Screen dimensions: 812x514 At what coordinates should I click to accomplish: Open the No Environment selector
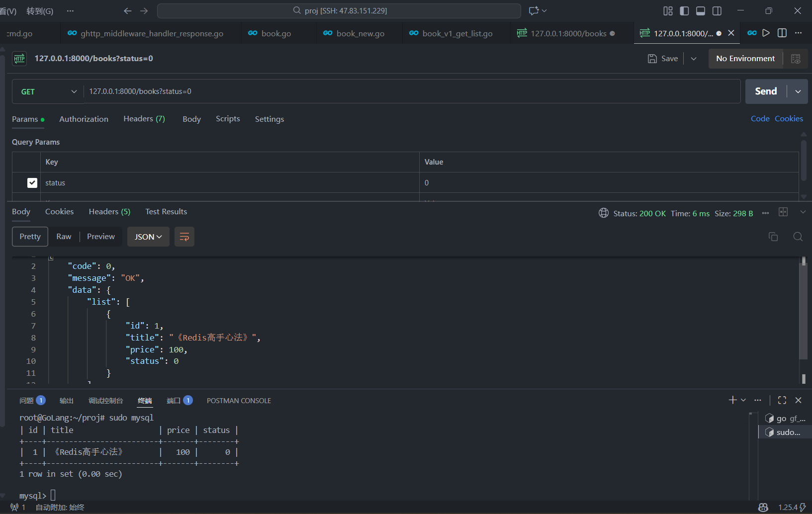[745, 59]
